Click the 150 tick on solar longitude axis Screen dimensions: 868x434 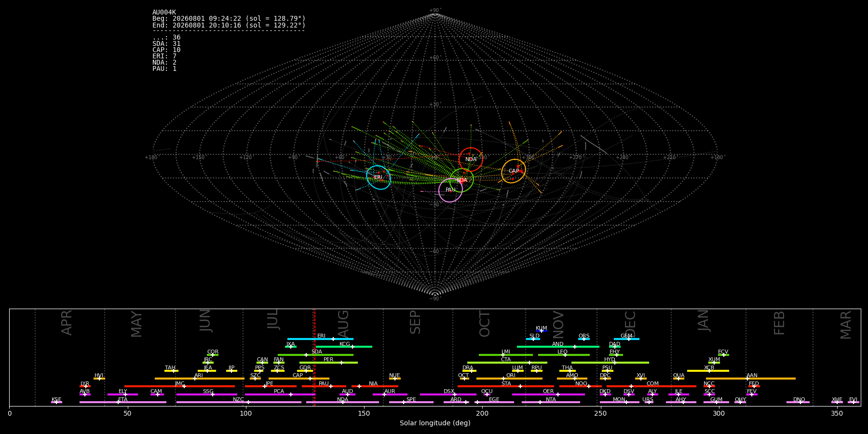(x=364, y=413)
